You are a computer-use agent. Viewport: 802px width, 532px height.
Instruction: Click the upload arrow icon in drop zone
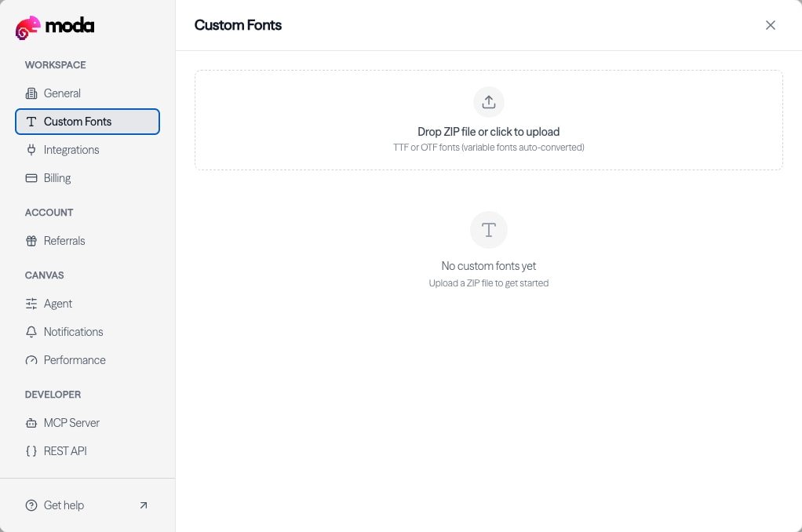pyautogui.click(x=488, y=102)
